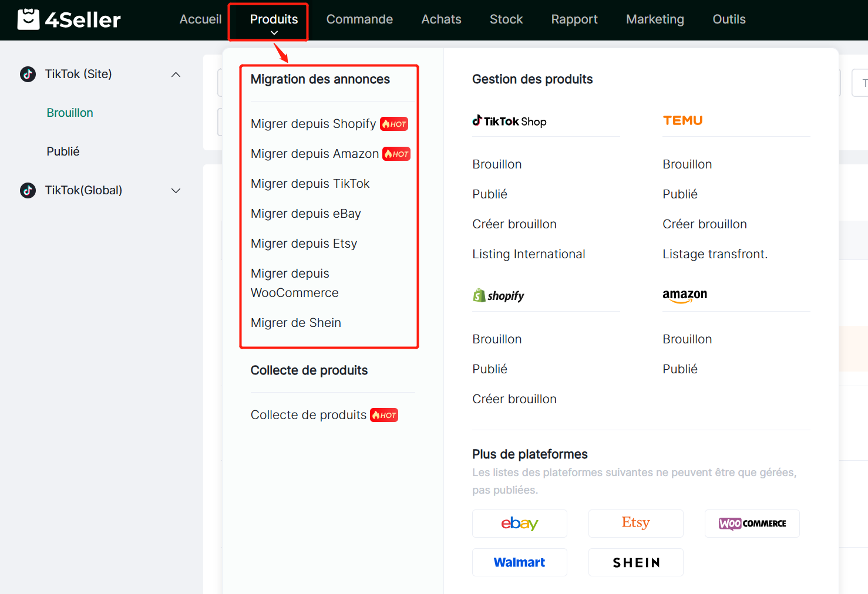This screenshot has width=868, height=594.
Task: Choose Migrer depuis eBay
Action: tap(306, 214)
